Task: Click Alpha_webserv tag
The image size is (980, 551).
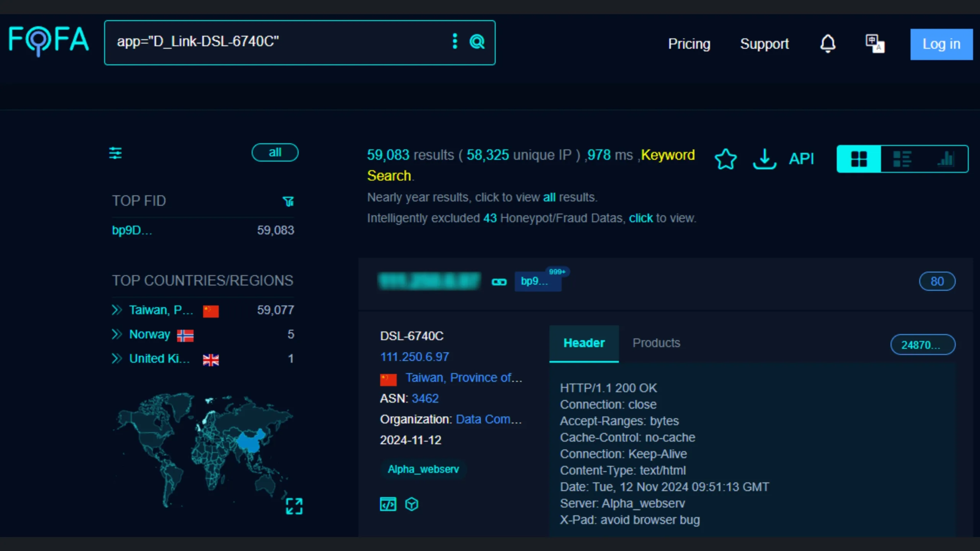Action: (423, 469)
